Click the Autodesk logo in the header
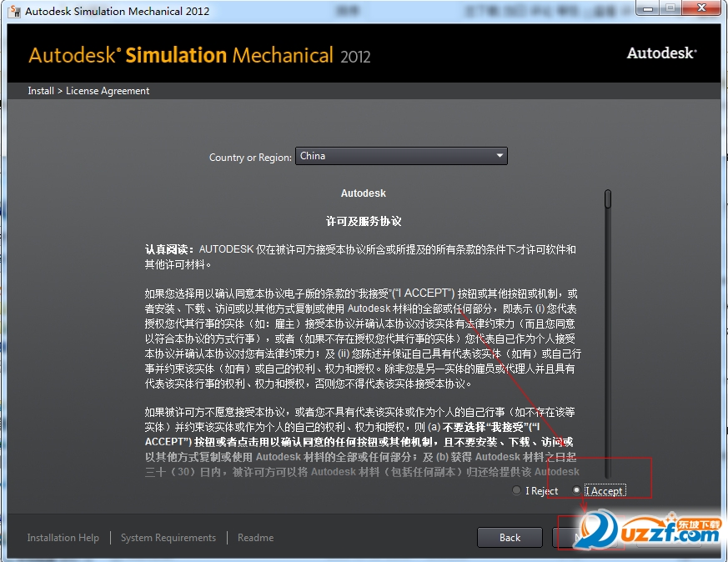Image resolution: width=728 pixels, height=562 pixels. coord(661,53)
